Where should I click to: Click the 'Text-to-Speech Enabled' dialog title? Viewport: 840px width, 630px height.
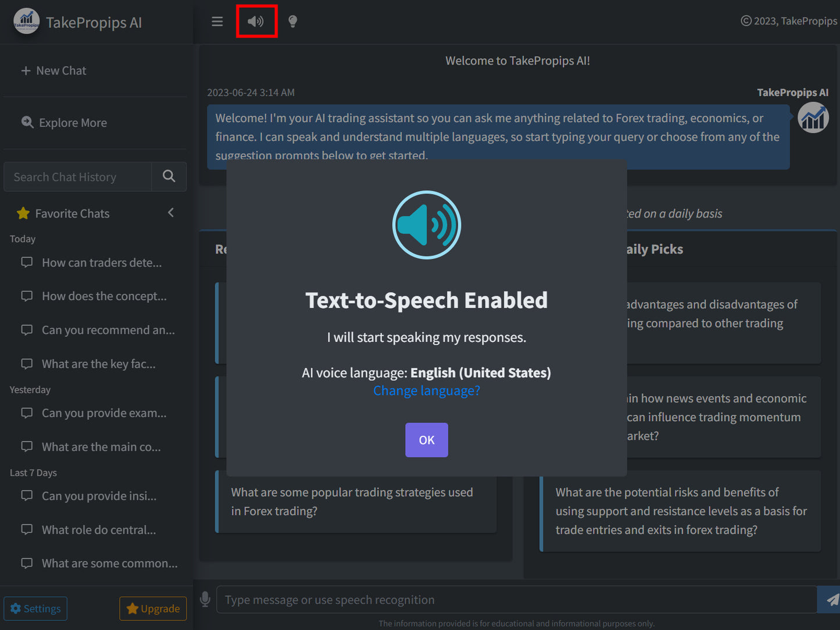(427, 300)
